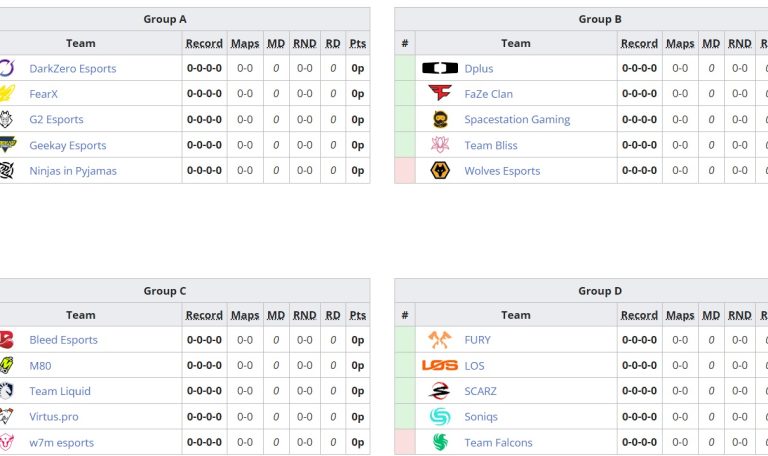The image size is (768, 456).
Task: Open the DarkZero Esports team link
Action: 73,69
